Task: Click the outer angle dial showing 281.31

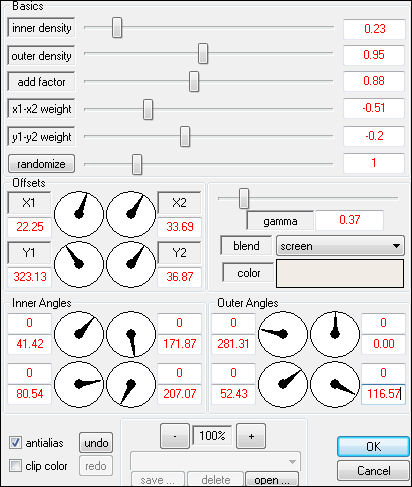Action: [283, 334]
